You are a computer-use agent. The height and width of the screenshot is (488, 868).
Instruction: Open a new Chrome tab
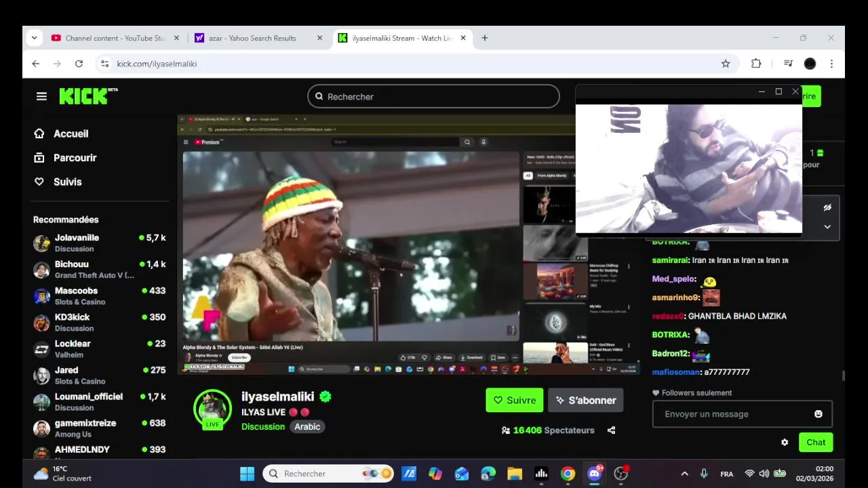point(484,38)
